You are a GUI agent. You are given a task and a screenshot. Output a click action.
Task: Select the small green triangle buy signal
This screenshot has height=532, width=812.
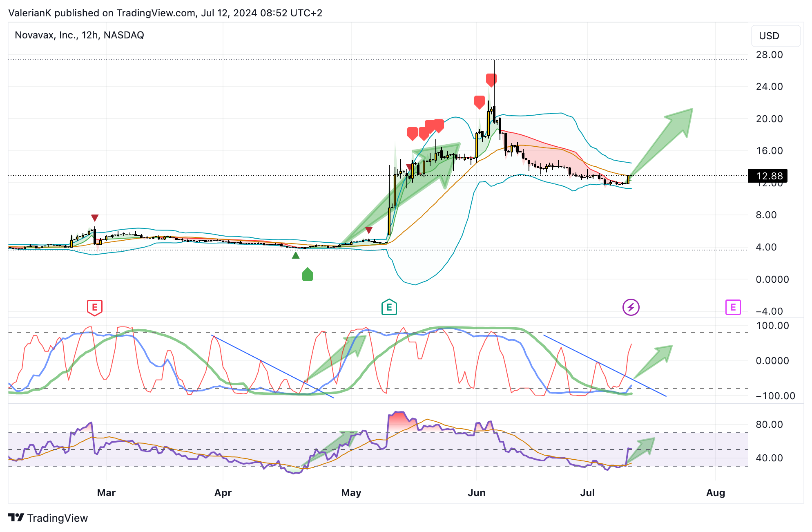point(296,255)
